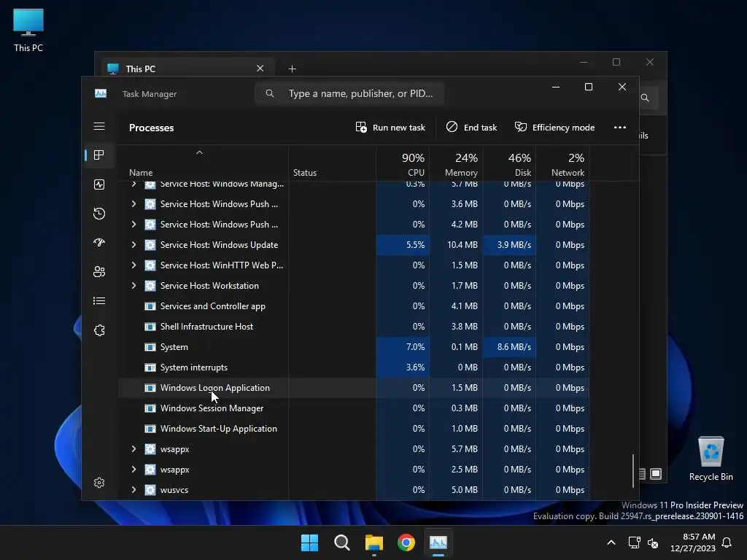Image resolution: width=747 pixels, height=560 pixels.
Task: Sort by Name column header
Action: (x=203, y=164)
